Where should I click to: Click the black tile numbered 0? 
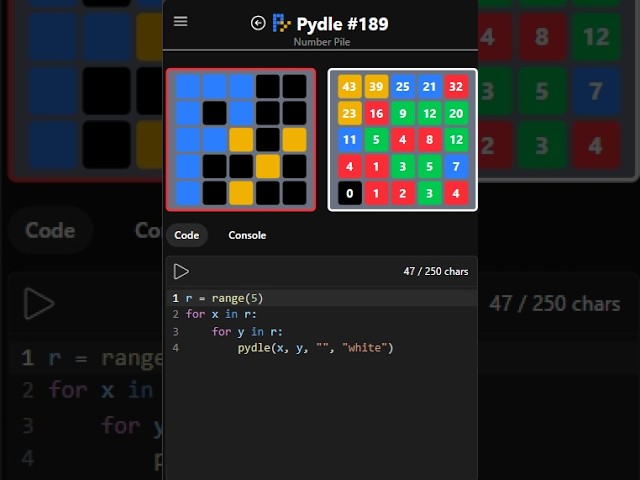(x=349, y=193)
